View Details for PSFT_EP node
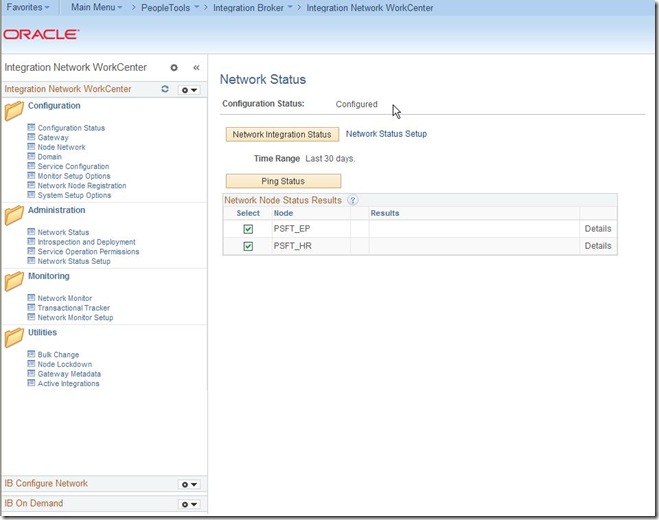659x520 pixels. pyautogui.click(x=598, y=229)
